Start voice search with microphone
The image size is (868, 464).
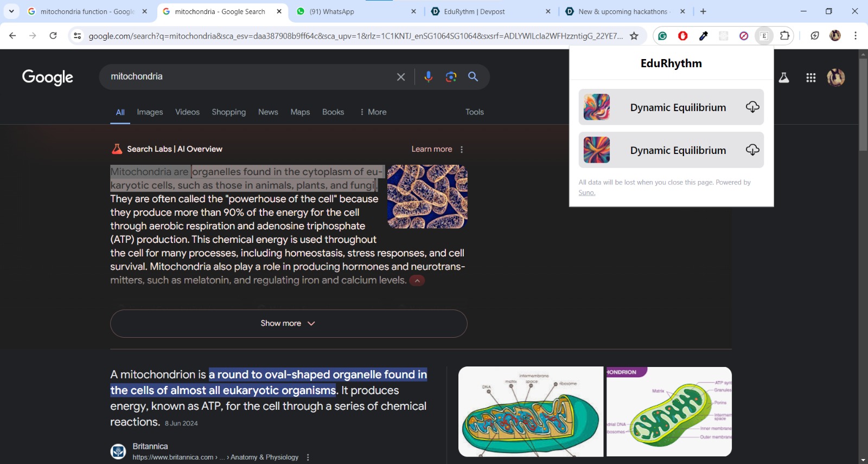click(429, 77)
